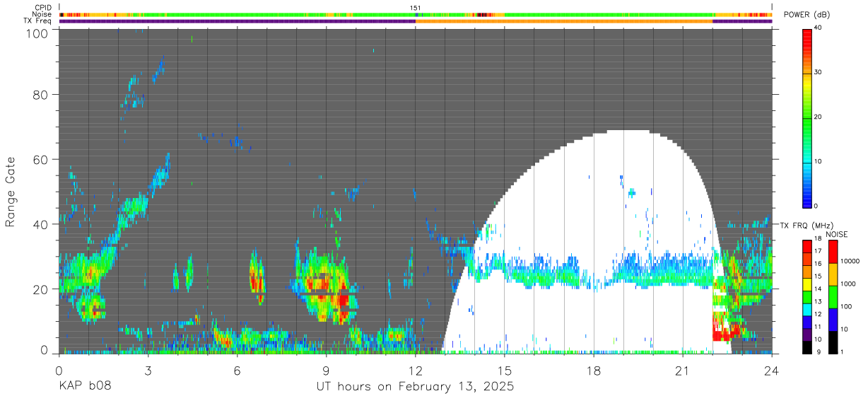Click the noise indicator strip above the plot

(x=416, y=14)
